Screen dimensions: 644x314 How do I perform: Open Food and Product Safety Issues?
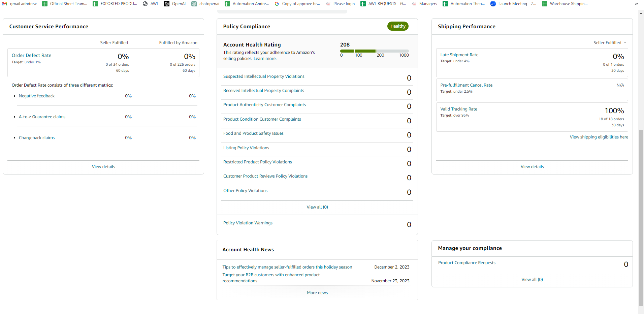pos(253,133)
